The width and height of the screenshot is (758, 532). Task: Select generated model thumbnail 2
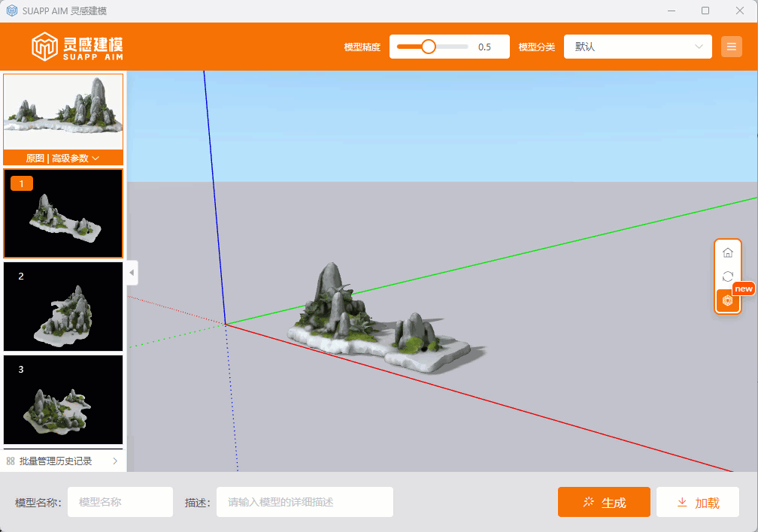(x=63, y=307)
